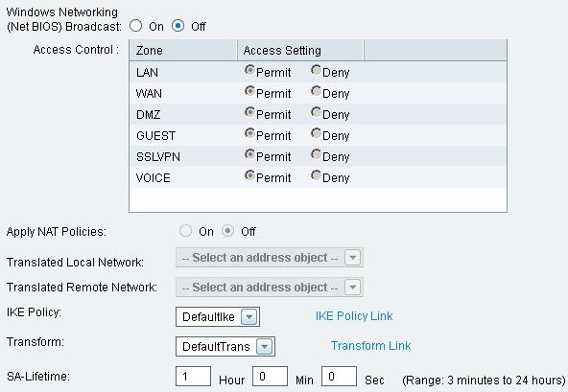Open Translated Local Network dropdown
This screenshot has height=392, width=568.
point(270,258)
